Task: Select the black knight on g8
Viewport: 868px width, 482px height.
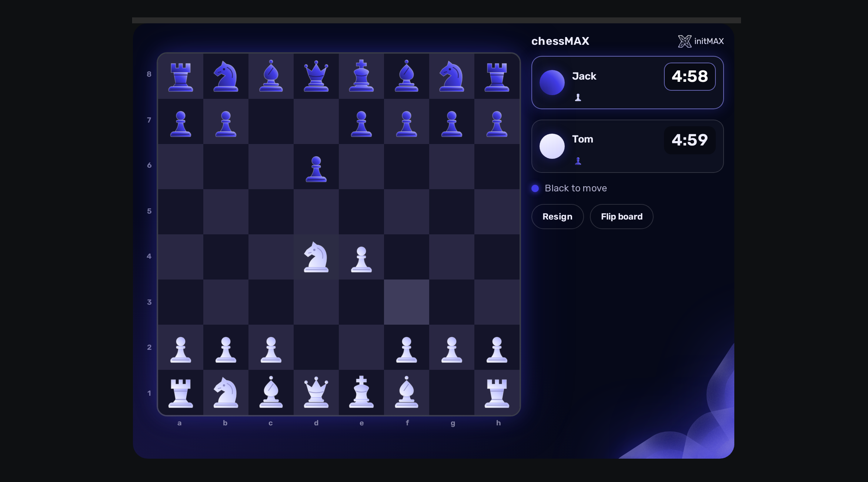Action: (452, 77)
